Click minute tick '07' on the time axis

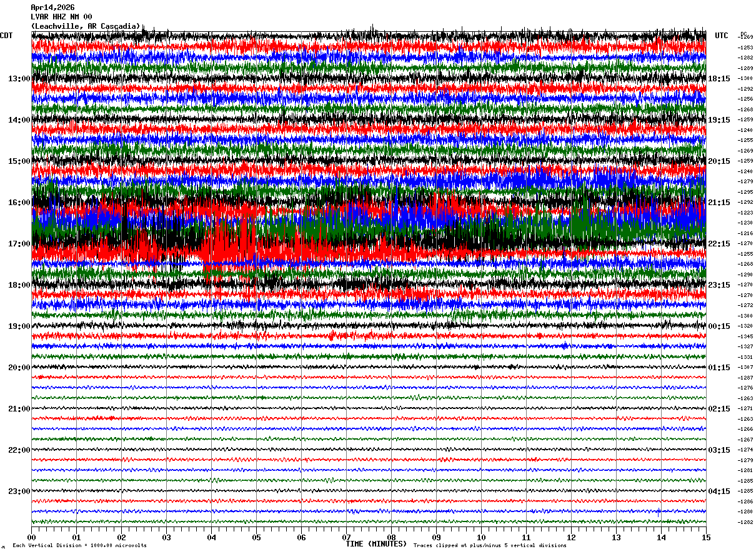(x=346, y=537)
